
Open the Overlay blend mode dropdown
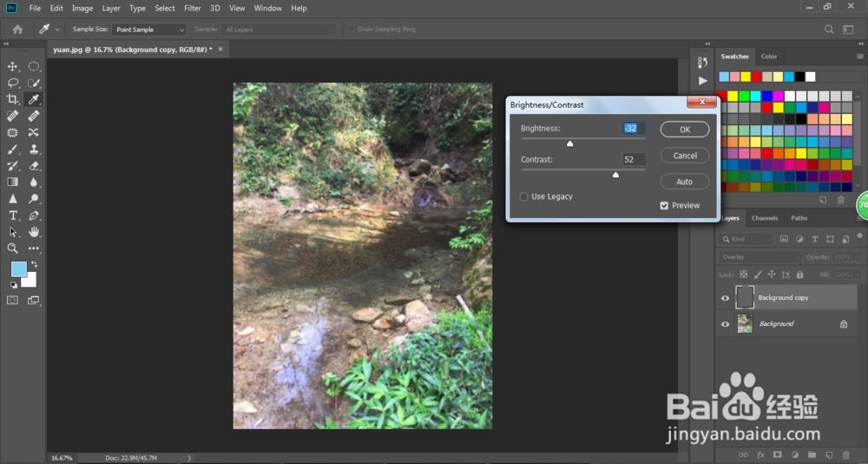[759, 257]
